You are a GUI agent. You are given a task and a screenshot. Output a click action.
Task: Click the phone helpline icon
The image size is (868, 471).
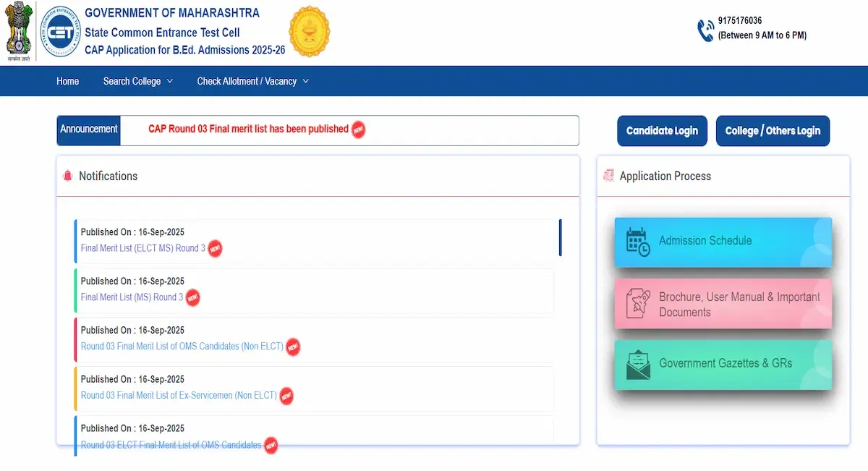(705, 30)
